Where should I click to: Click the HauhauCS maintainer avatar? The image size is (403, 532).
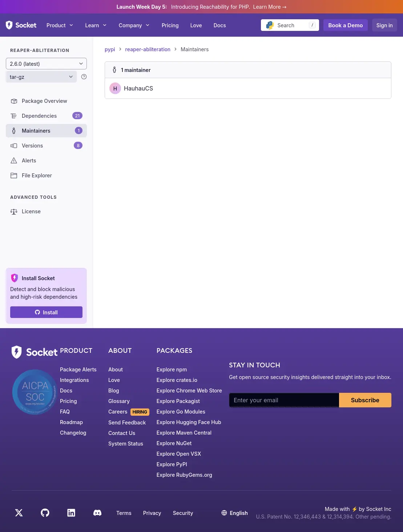115,88
